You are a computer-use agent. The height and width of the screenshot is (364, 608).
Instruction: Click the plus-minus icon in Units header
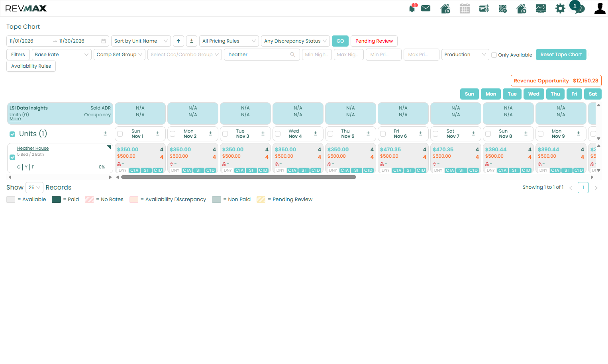105,134
